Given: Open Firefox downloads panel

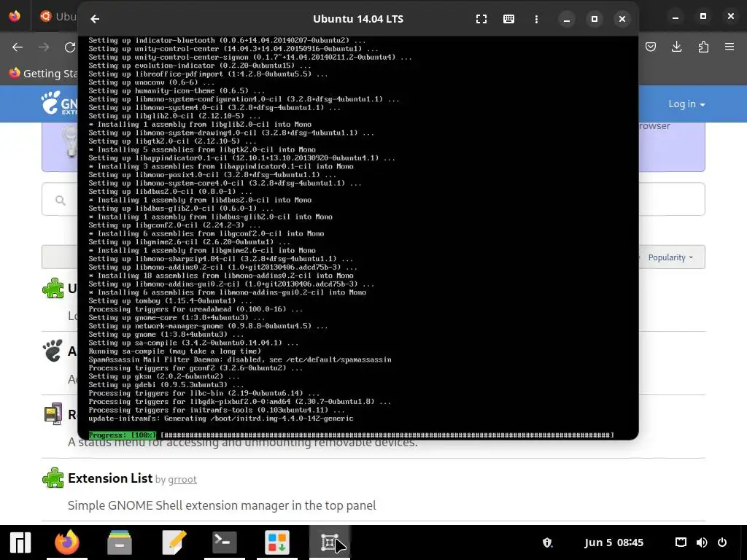Looking at the screenshot, I should (x=676, y=47).
